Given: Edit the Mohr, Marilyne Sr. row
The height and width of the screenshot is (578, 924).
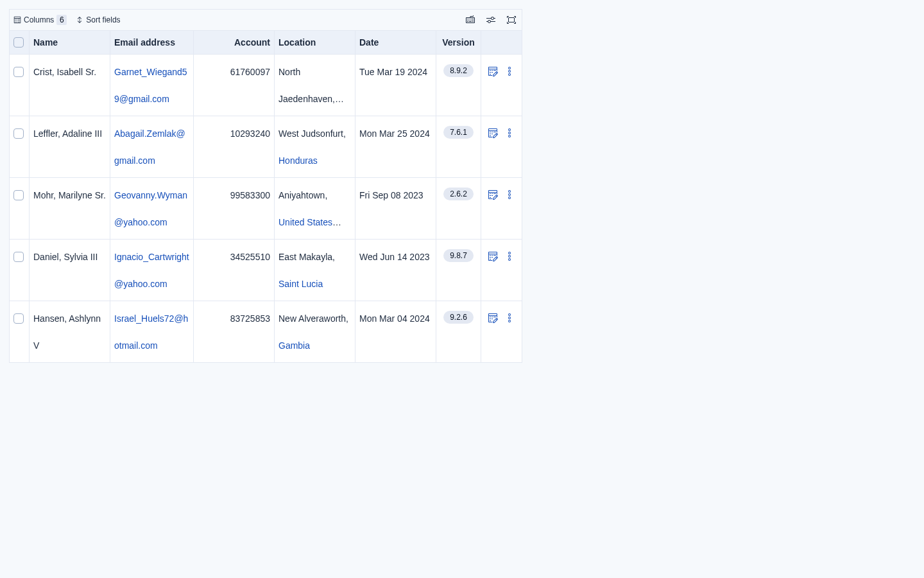Looking at the screenshot, I should click(493, 195).
